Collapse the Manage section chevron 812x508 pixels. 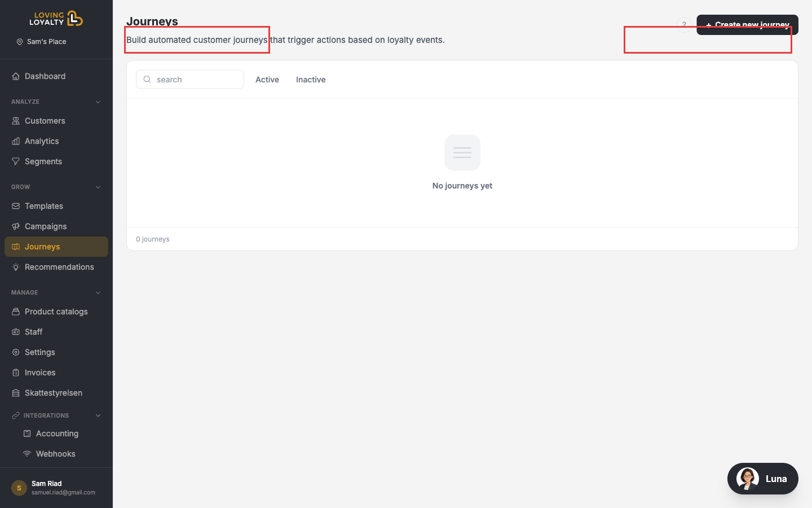(98, 293)
